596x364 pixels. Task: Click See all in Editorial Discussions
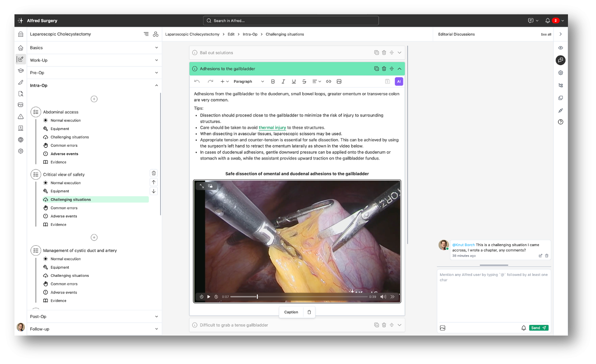546,34
